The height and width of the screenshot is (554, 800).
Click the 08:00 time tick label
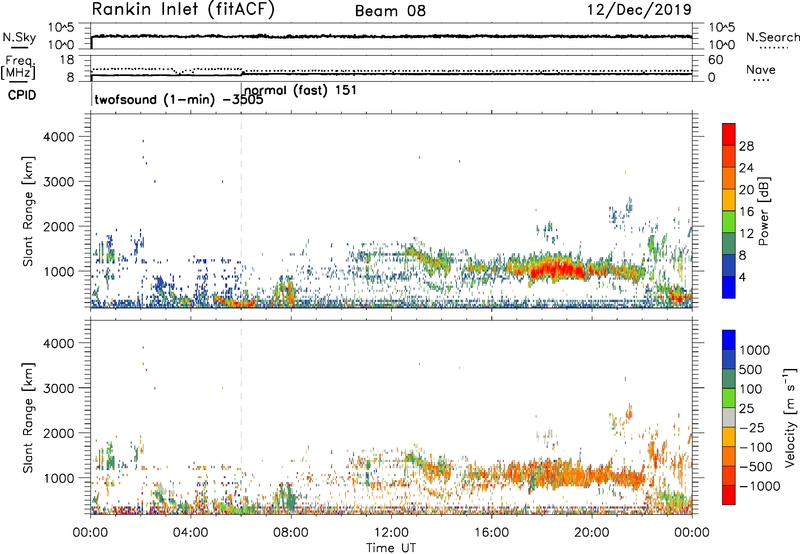click(x=291, y=533)
